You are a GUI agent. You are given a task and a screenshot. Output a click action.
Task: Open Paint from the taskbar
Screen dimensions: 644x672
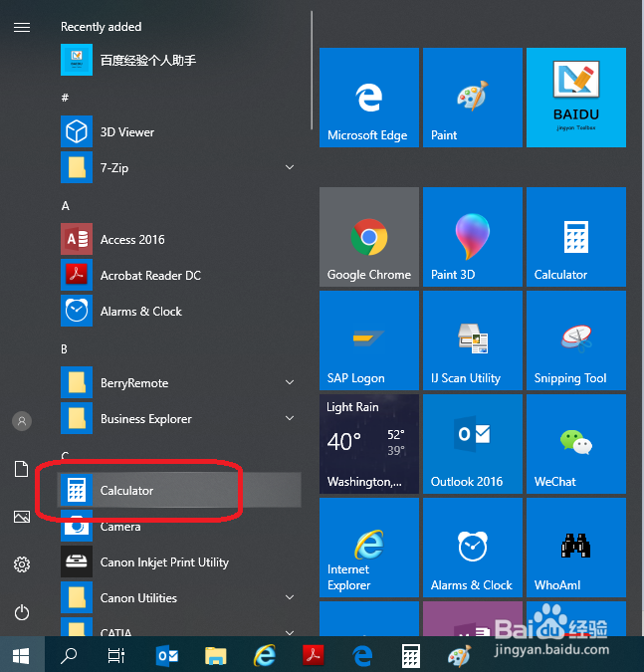pos(459,656)
